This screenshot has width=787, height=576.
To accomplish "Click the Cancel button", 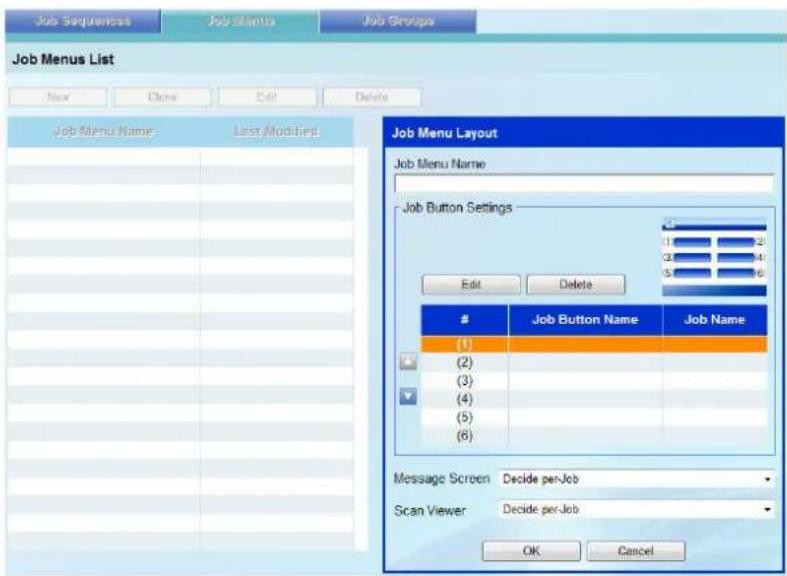I will click(636, 551).
